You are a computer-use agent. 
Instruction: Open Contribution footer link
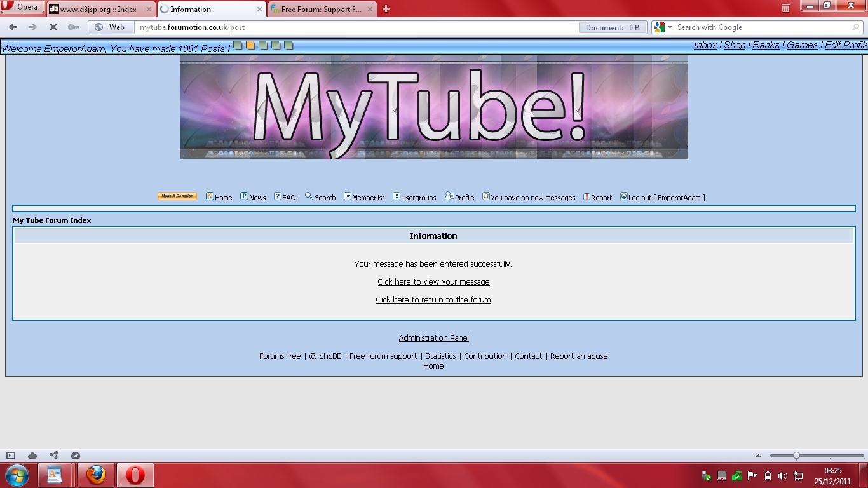click(485, 356)
